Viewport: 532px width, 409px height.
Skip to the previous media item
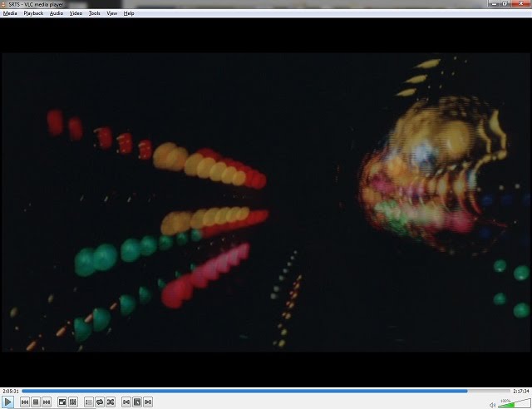coord(25,402)
